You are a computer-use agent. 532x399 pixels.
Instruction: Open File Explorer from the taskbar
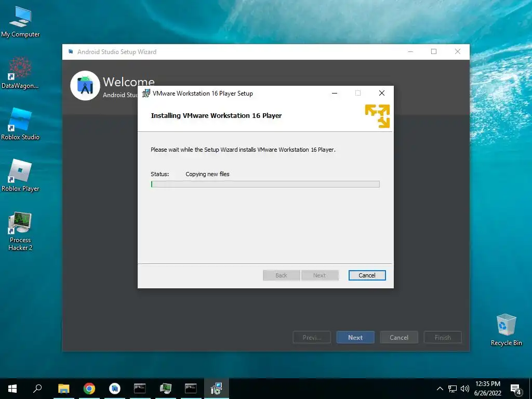point(63,389)
